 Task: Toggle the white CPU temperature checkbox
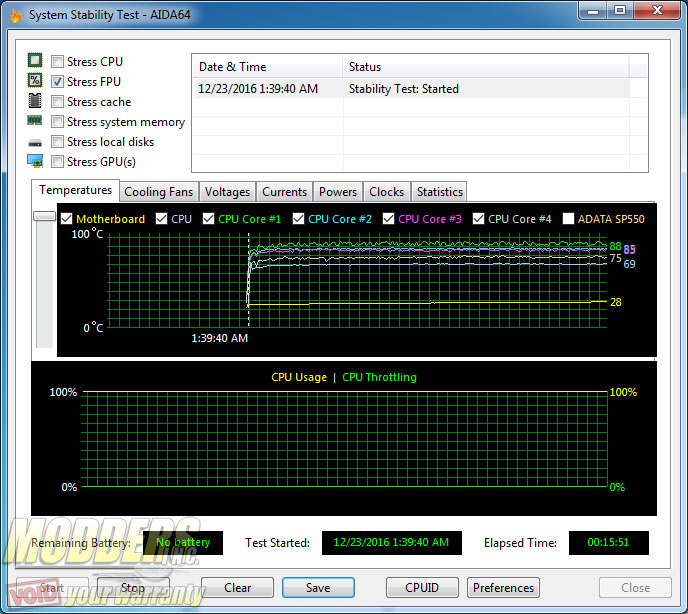pyautogui.click(x=161, y=219)
